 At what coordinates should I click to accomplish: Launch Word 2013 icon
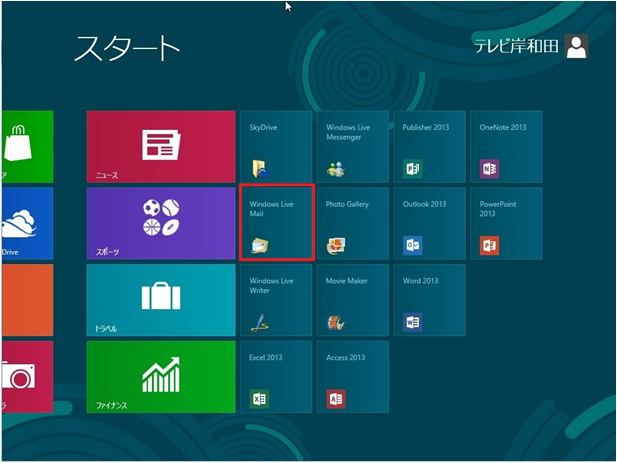pyautogui.click(x=412, y=322)
